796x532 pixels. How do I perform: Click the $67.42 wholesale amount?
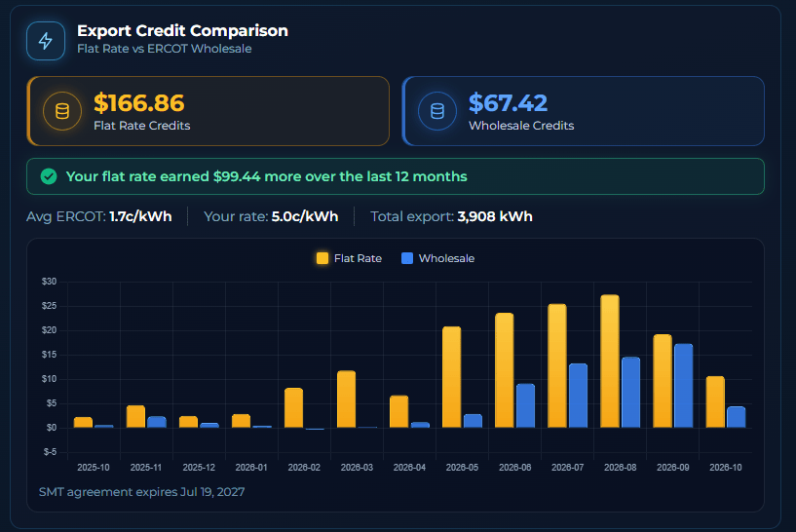(x=509, y=103)
